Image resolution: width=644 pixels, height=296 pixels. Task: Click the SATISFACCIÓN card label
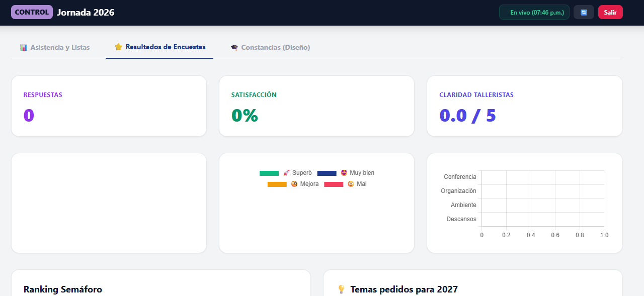(x=254, y=94)
